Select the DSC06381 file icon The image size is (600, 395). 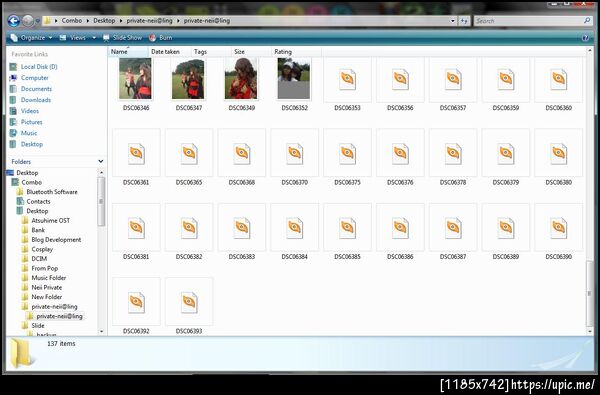(x=136, y=229)
